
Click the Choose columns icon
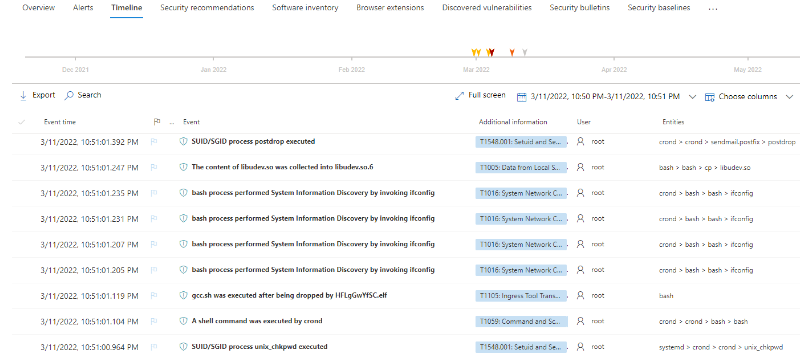(x=709, y=97)
